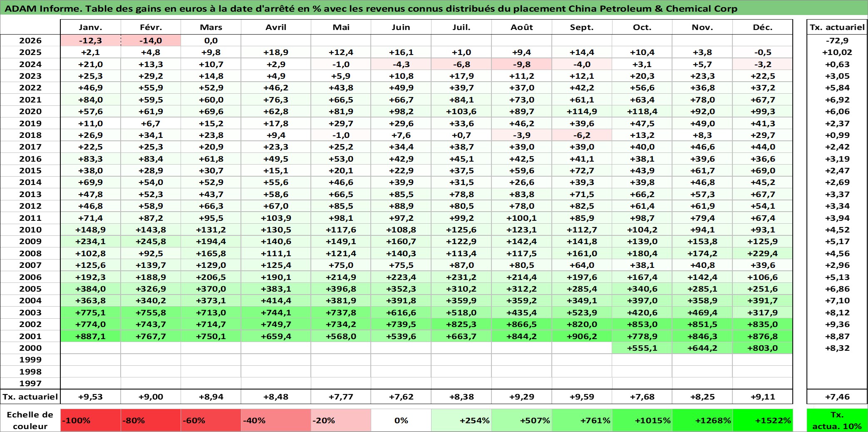
Task: Select the +775,1 cell for January 2003
Action: point(90,312)
